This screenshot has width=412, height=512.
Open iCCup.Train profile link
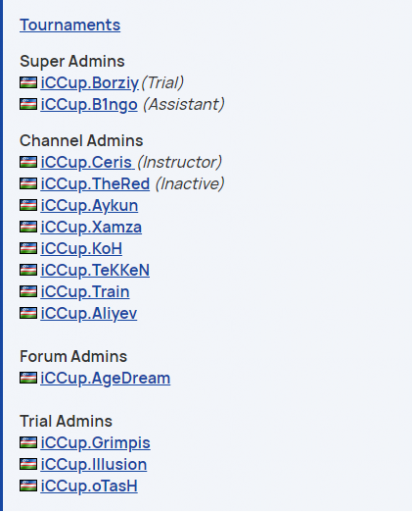point(85,292)
